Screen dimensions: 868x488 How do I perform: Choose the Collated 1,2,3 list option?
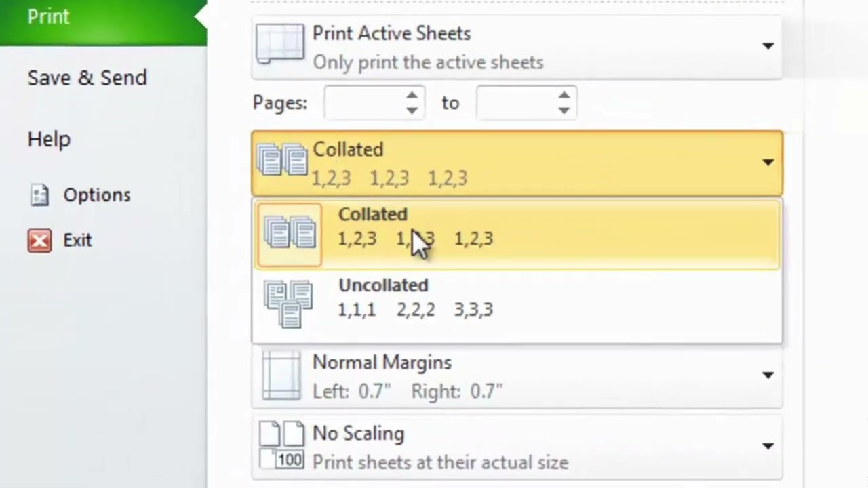pyautogui.click(x=517, y=235)
